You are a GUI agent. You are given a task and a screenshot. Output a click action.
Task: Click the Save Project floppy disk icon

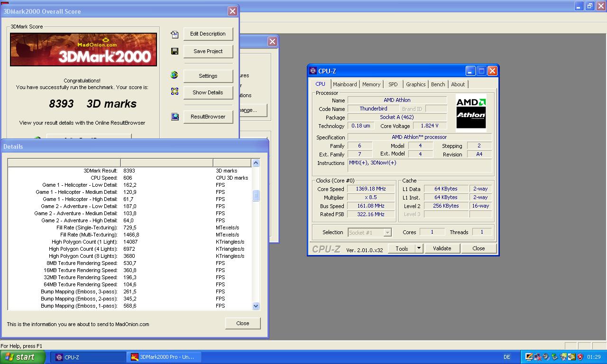pyautogui.click(x=175, y=51)
